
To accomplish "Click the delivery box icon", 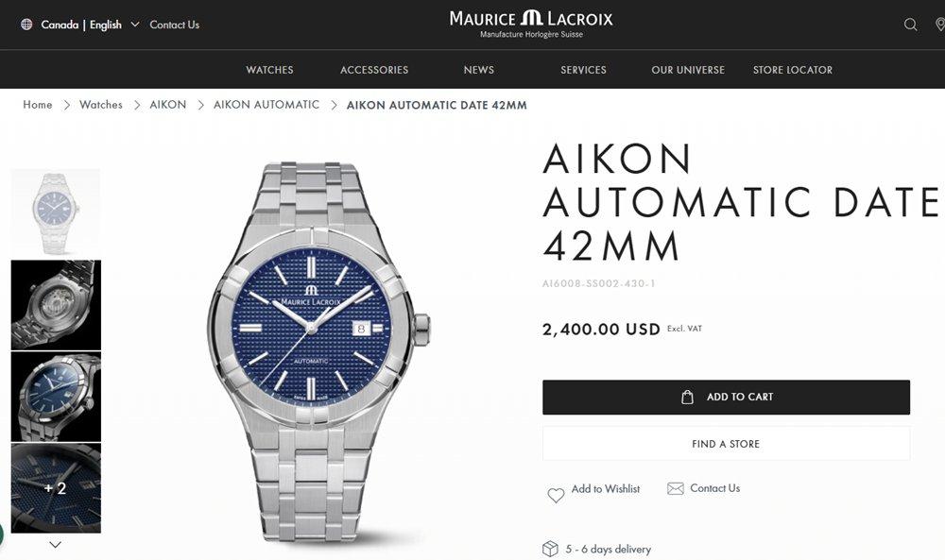I will [x=550, y=549].
